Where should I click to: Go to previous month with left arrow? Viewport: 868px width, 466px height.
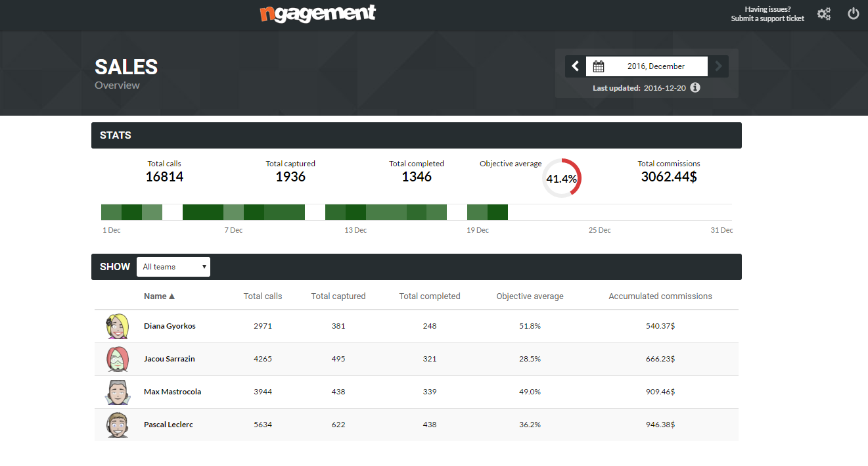tap(576, 66)
